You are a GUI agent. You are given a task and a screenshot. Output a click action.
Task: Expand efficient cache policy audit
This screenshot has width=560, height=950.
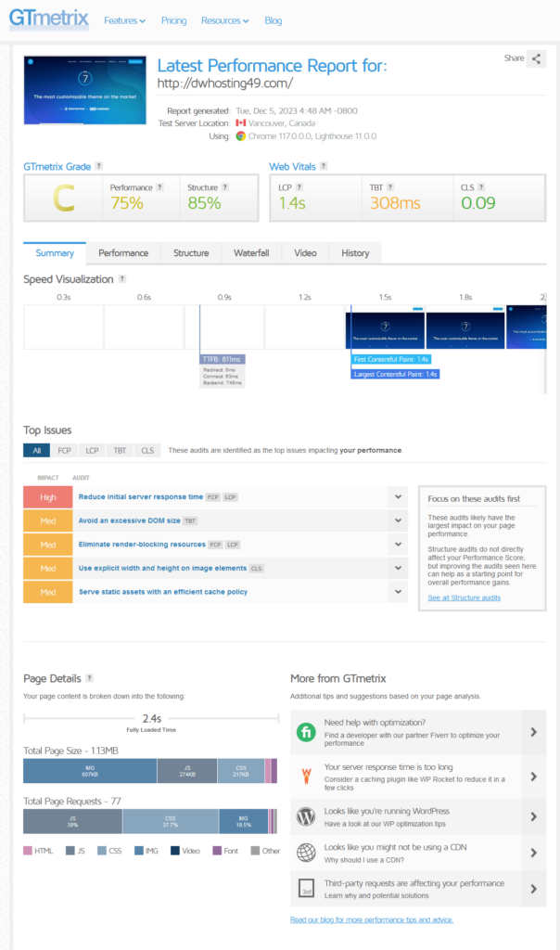point(398,591)
